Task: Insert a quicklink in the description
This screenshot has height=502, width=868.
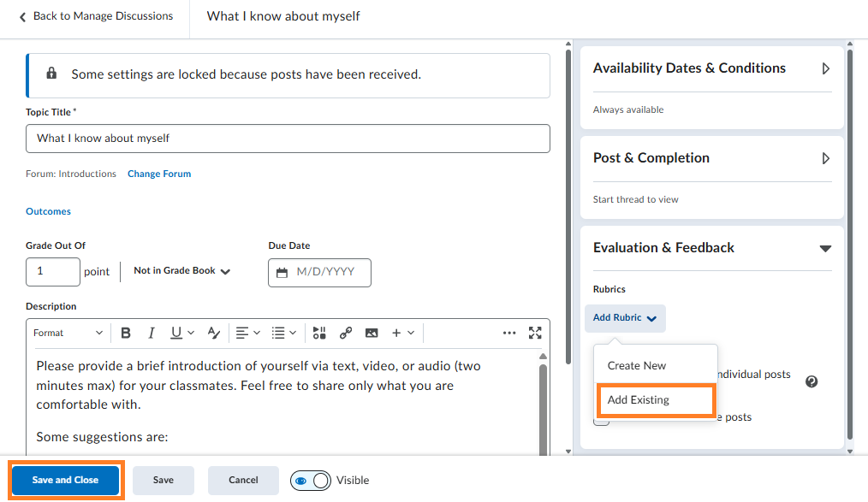Action: pos(346,333)
